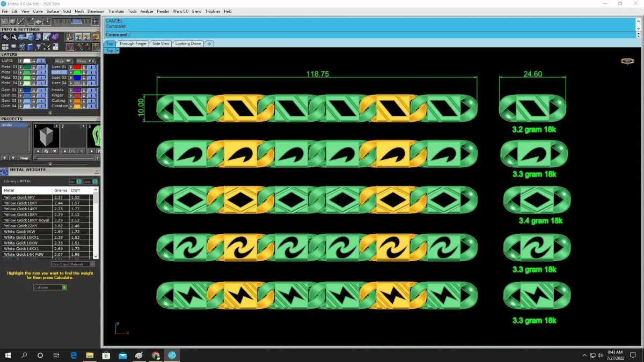Image resolution: width=644 pixels, height=362 pixels.
Task: Open the Render menu
Action: [x=163, y=11]
